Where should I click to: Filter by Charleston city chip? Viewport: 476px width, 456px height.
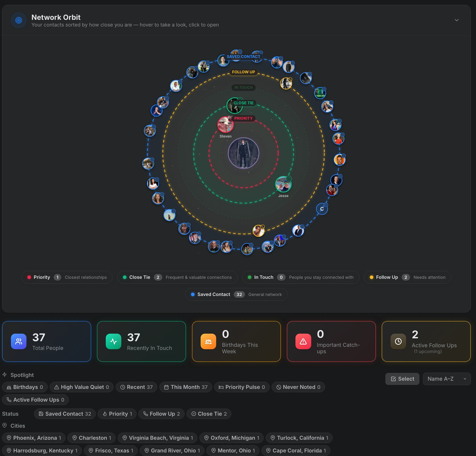point(92,438)
